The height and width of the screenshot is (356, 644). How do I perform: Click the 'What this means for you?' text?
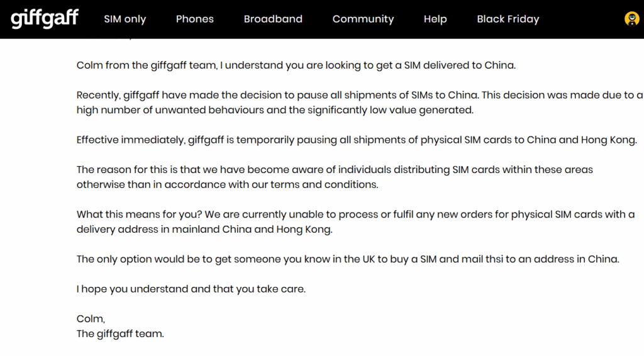coord(355,214)
